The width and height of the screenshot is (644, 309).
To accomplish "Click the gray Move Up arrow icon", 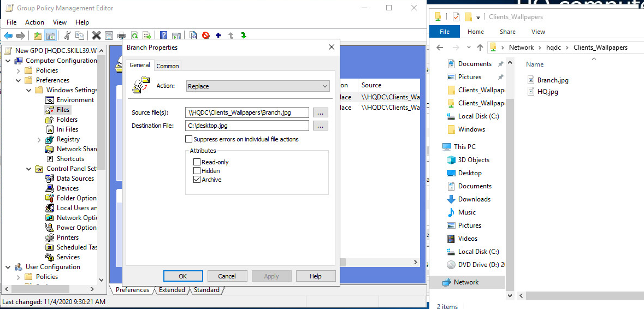I will (x=231, y=35).
